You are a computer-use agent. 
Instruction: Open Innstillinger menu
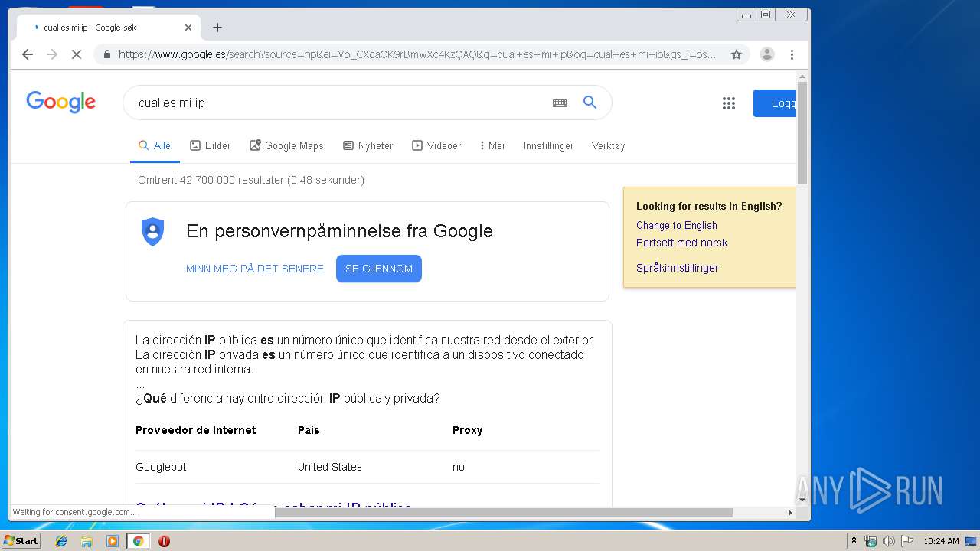[x=548, y=145]
